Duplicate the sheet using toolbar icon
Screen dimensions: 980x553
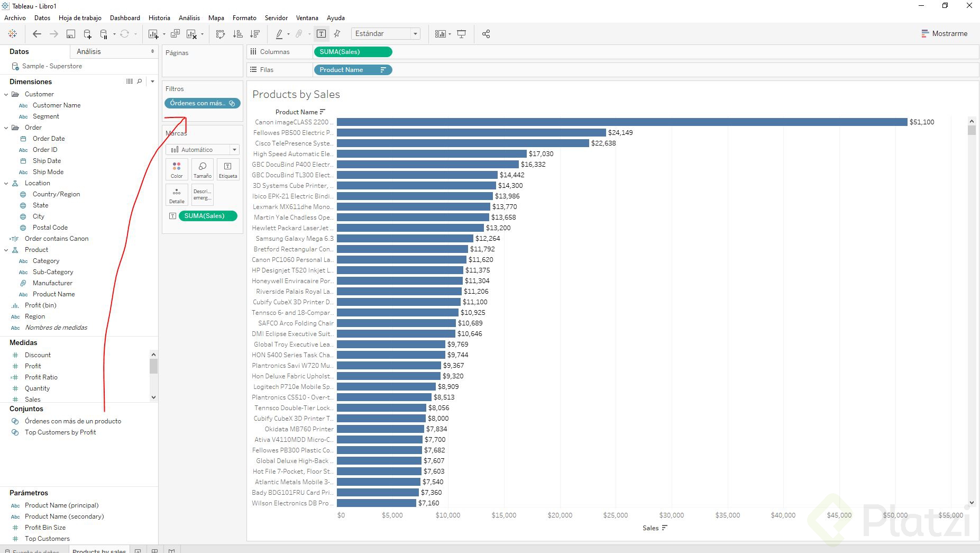click(x=176, y=34)
